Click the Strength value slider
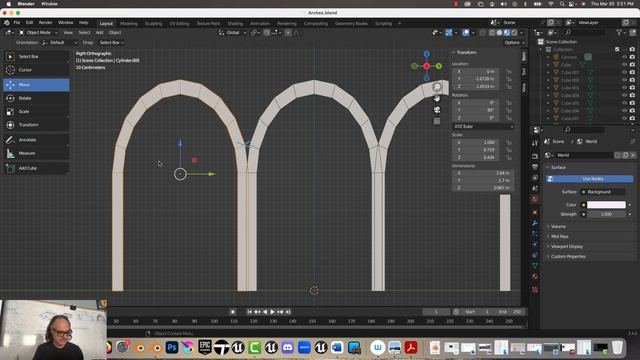Image resolution: width=640 pixels, height=360 pixels. [x=606, y=214]
